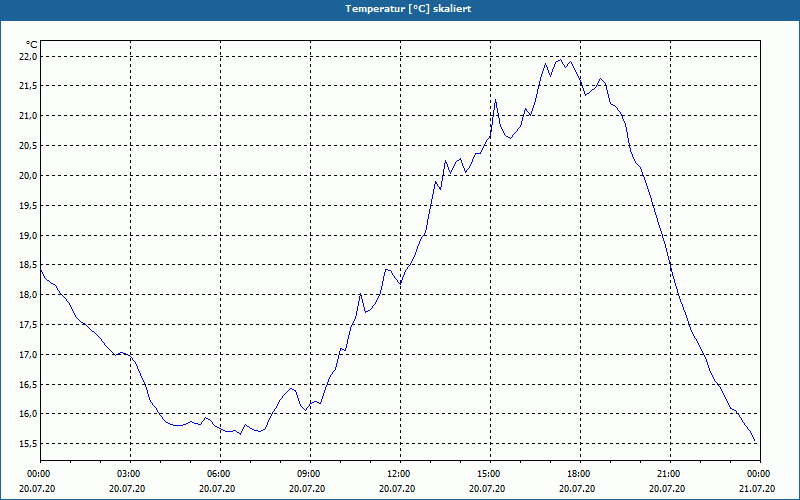
Task: Click the 21,0 y-axis label
Action: coord(28,116)
